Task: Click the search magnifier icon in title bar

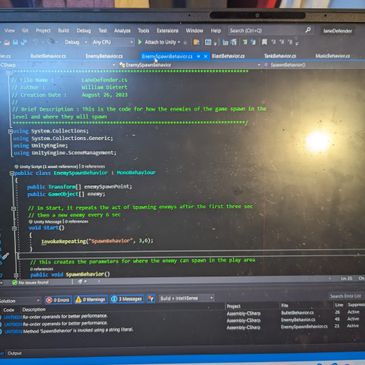Action: tap(308, 30)
